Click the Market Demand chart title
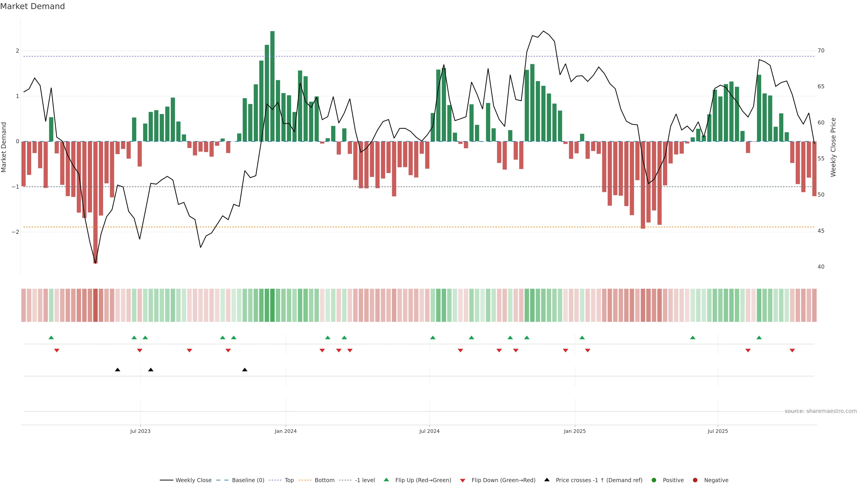868x488 pixels. [x=32, y=6]
